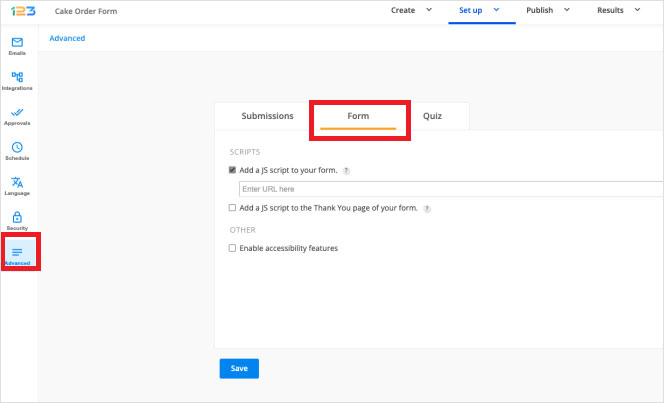This screenshot has width=664, height=403.
Task: Open the Create menu
Action: [403, 10]
